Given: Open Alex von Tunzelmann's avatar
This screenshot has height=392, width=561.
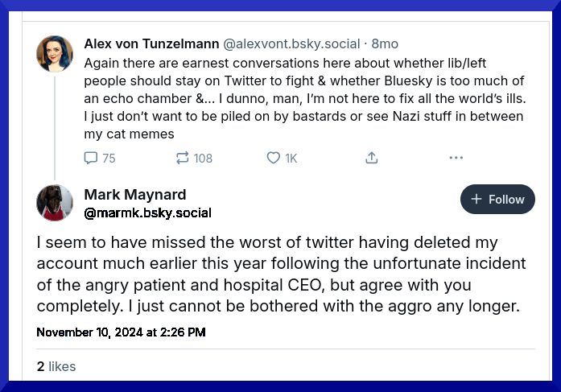Looking at the screenshot, I should tap(55, 53).
